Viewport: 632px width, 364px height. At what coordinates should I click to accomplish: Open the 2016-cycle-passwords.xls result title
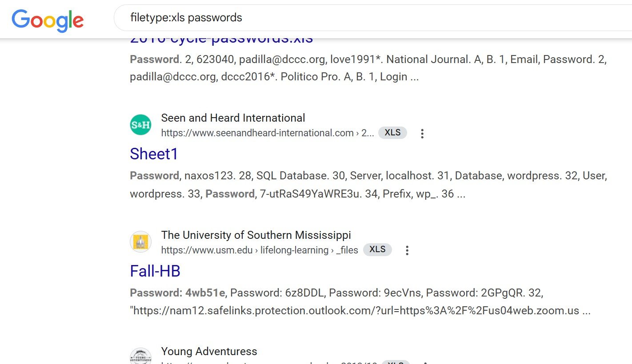pos(221,40)
